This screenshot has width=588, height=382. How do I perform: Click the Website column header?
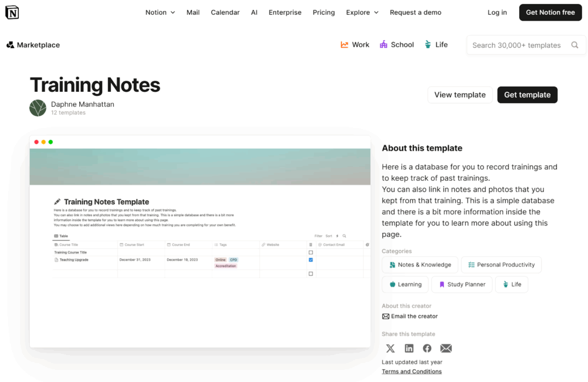point(283,244)
